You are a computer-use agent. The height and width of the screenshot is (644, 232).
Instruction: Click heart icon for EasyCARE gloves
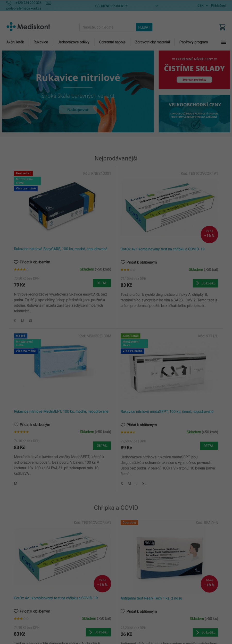click(x=16, y=262)
